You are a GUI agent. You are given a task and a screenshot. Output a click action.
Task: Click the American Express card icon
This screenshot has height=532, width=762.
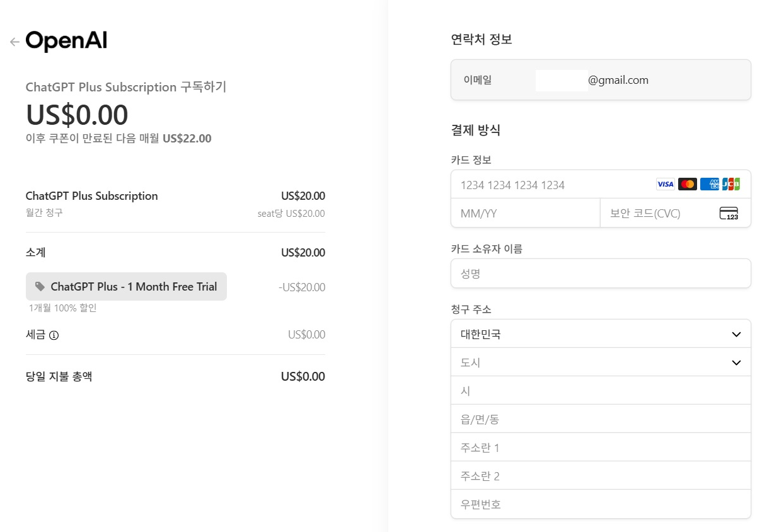710,184
